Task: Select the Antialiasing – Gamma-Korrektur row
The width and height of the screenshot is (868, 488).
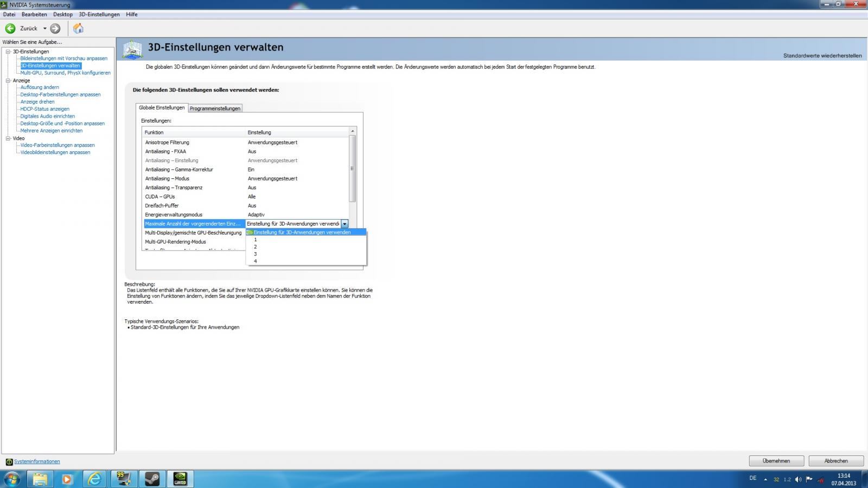Action: [246, 170]
